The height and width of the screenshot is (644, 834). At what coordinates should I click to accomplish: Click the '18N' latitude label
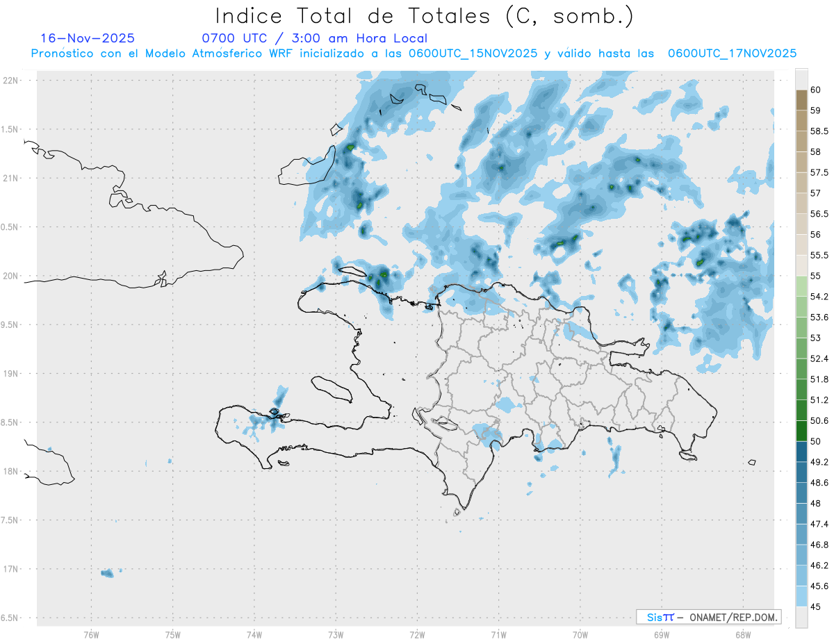pyautogui.click(x=12, y=472)
